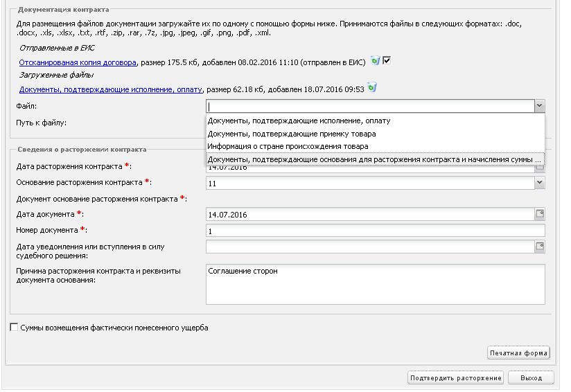Click 'Загруженные файлы' heading text
Image resolution: width=571 pixels, height=392 pixels.
click(56, 75)
